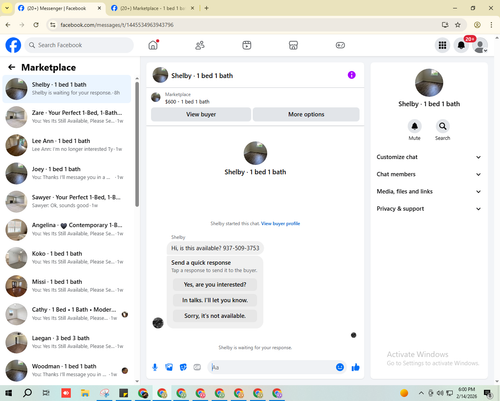Expand Customize chat section
Image resolution: width=500 pixels, height=401 pixels.
429,157
